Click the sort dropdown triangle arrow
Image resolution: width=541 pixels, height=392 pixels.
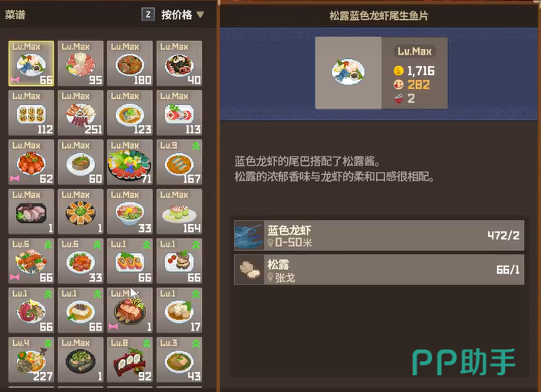tap(200, 15)
